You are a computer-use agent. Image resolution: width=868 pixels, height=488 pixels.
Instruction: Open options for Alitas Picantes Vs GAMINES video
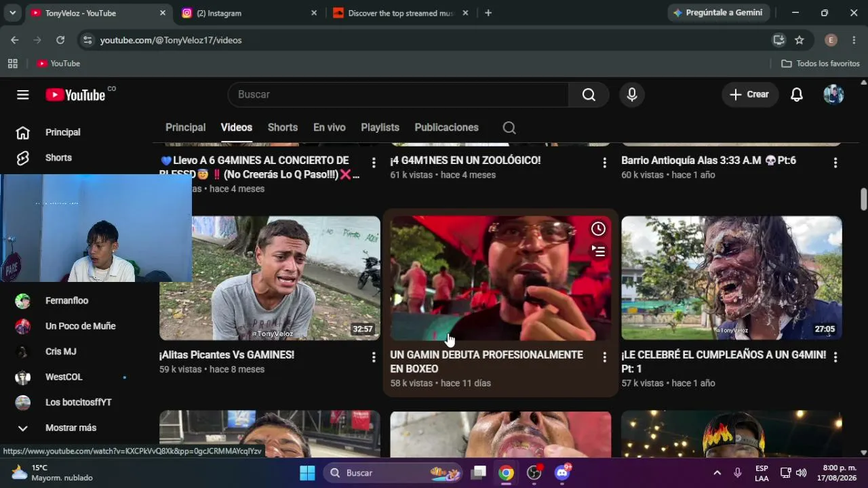(x=374, y=357)
